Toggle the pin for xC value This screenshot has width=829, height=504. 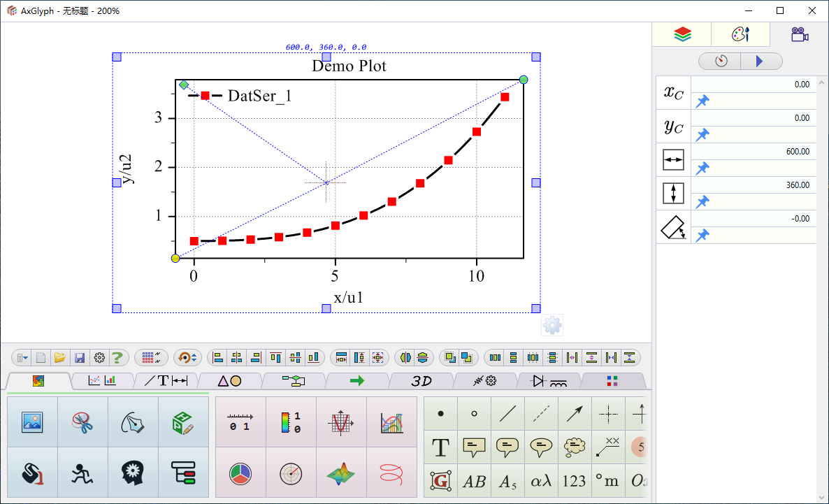click(x=702, y=102)
